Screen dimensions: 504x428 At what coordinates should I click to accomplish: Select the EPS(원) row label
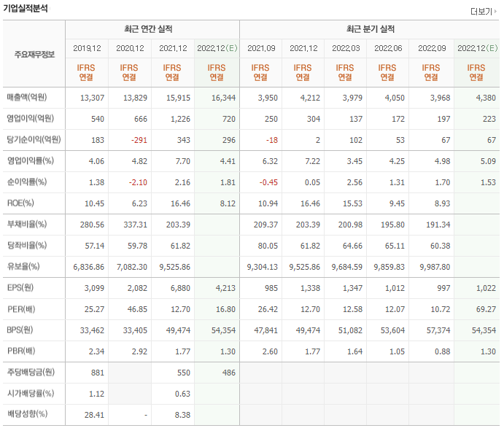pos(20,287)
